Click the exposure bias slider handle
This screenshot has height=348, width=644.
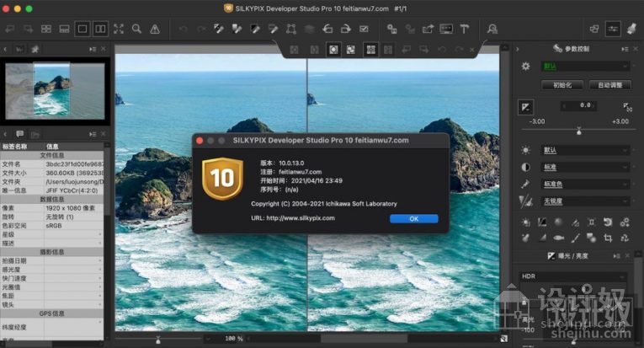(579, 131)
